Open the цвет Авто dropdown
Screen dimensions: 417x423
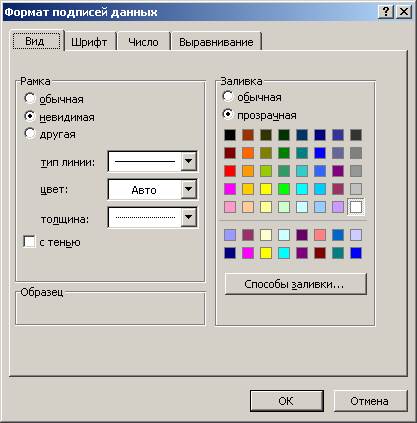(x=188, y=189)
